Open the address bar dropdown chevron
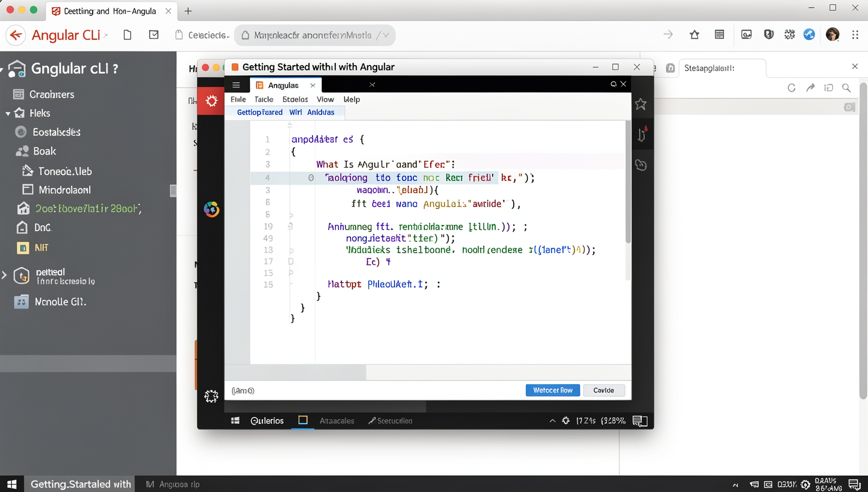Image resolution: width=868 pixels, height=492 pixels. 386,35
